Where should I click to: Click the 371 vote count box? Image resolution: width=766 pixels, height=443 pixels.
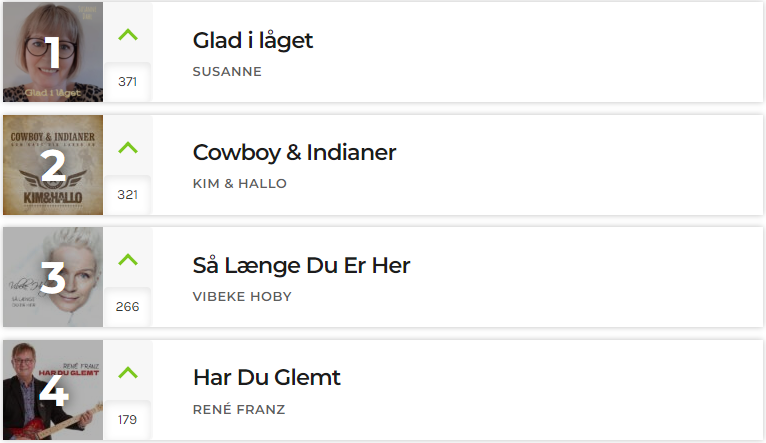128,82
